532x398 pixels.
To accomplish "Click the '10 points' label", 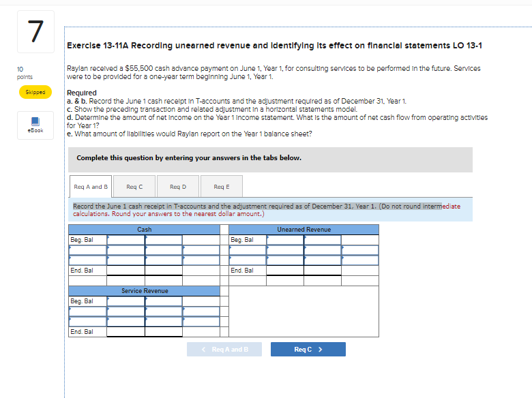I will click(25, 73).
